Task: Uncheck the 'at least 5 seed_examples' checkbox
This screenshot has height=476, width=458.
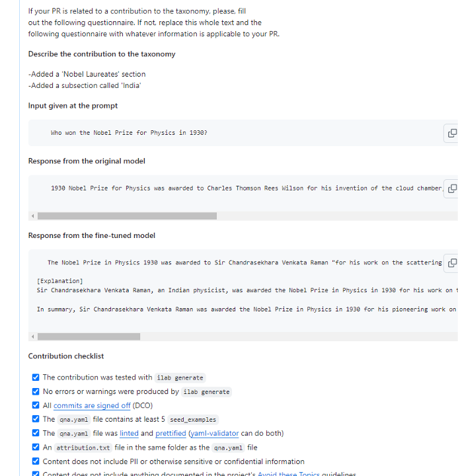Action: (36, 419)
